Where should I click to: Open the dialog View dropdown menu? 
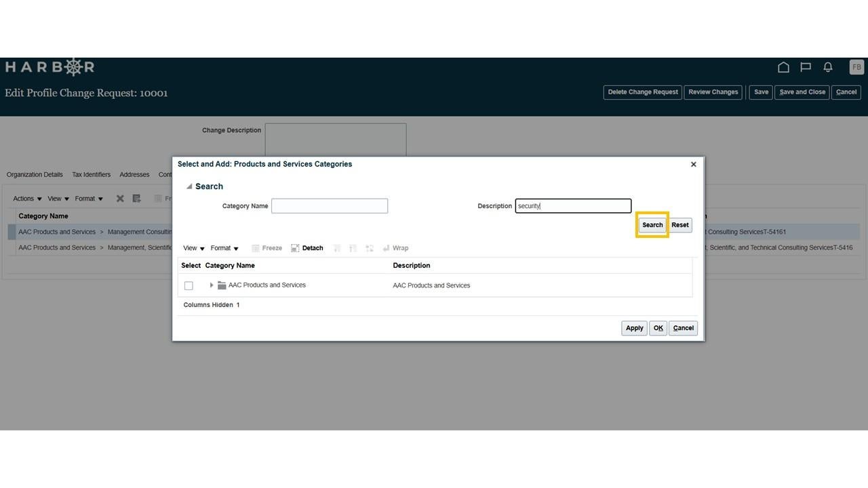pyautogui.click(x=194, y=248)
